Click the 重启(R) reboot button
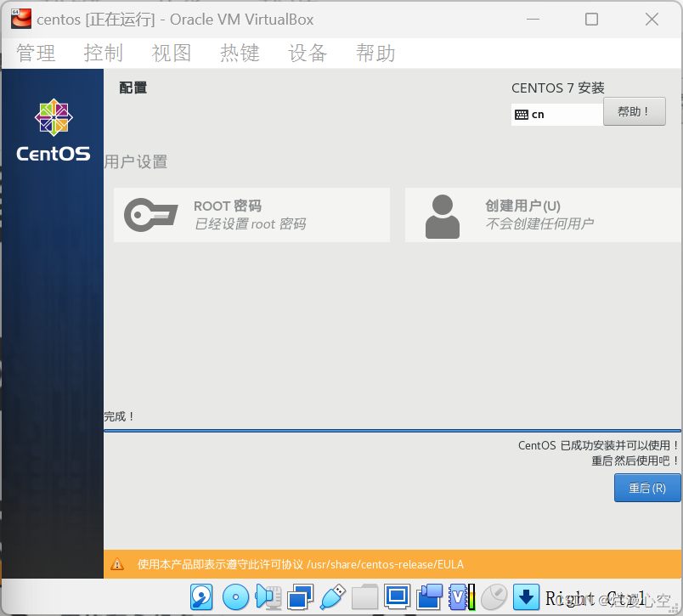This screenshot has width=683, height=616. coord(647,488)
